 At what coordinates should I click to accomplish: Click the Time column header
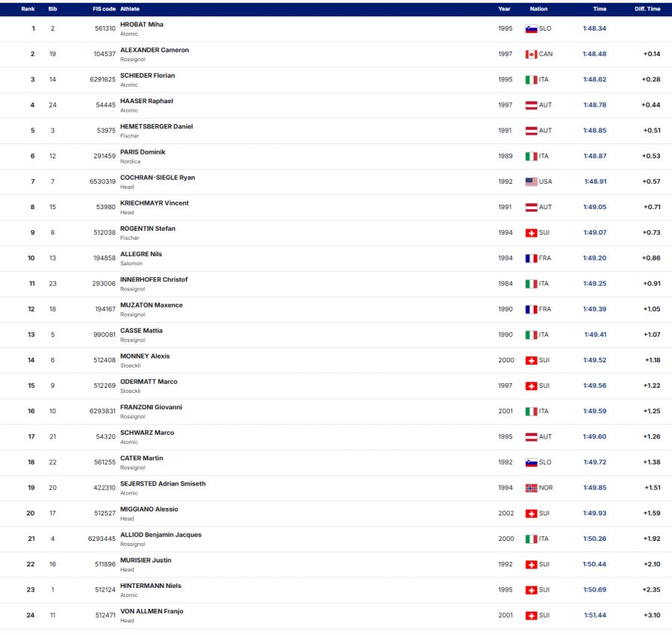tap(600, 9)
